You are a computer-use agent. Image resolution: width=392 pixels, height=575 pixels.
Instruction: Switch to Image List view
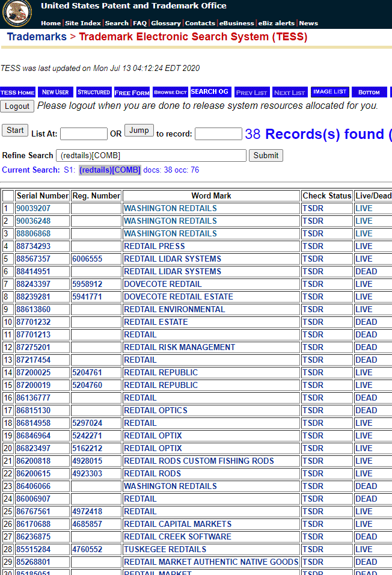pos(329,91)
